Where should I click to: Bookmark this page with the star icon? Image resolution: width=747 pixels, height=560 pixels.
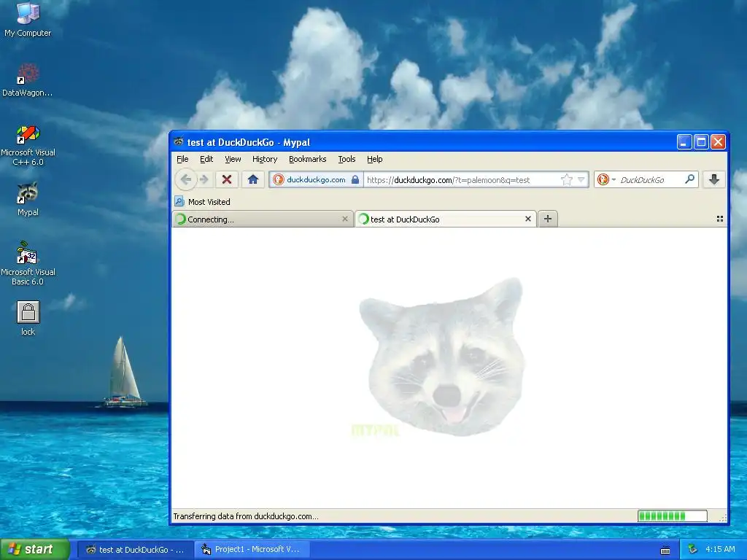[566, 179]
